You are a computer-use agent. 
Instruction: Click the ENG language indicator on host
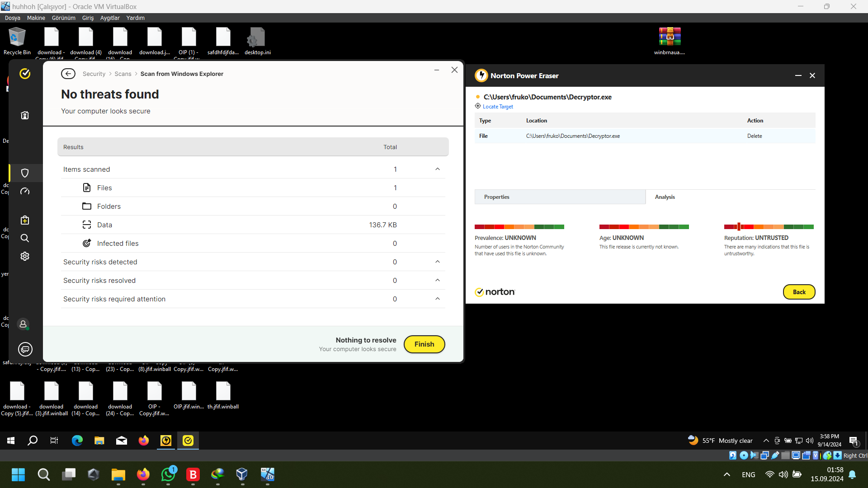click(x=749, y=474)
